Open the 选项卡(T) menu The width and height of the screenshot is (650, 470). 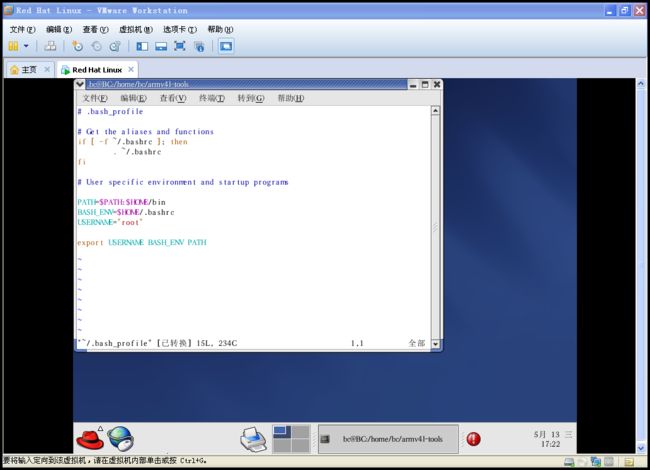pos(180,29)
